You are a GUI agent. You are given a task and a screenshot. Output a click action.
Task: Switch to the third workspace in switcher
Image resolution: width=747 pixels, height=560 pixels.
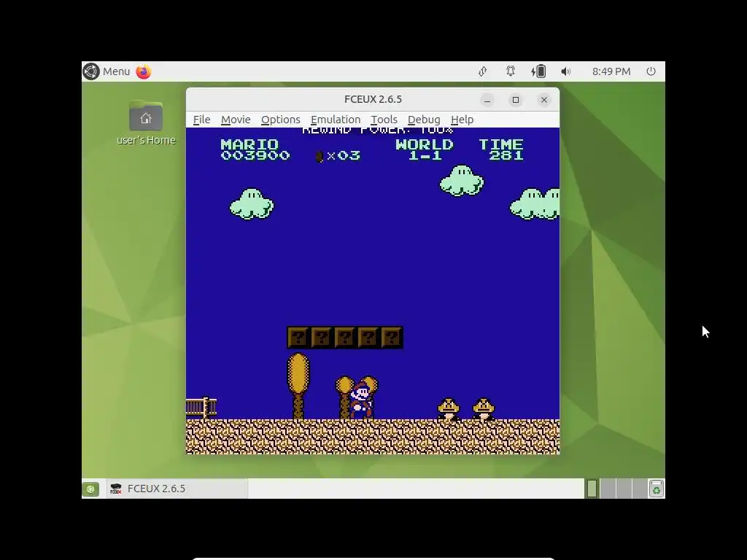624,489
